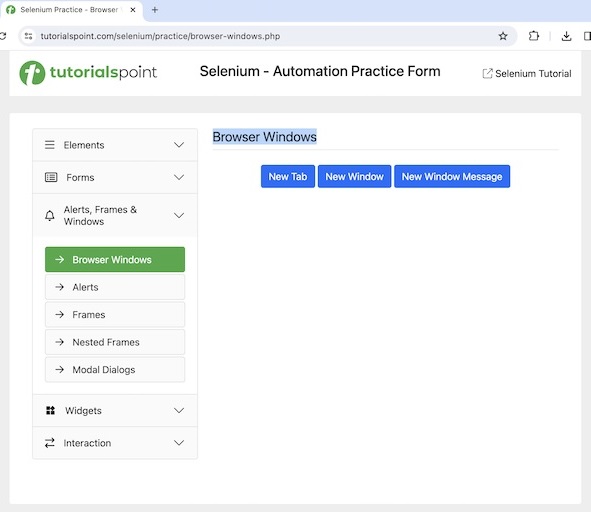591x512 pixels.
Task: Click the Elements section label
Action: (84, 145)
